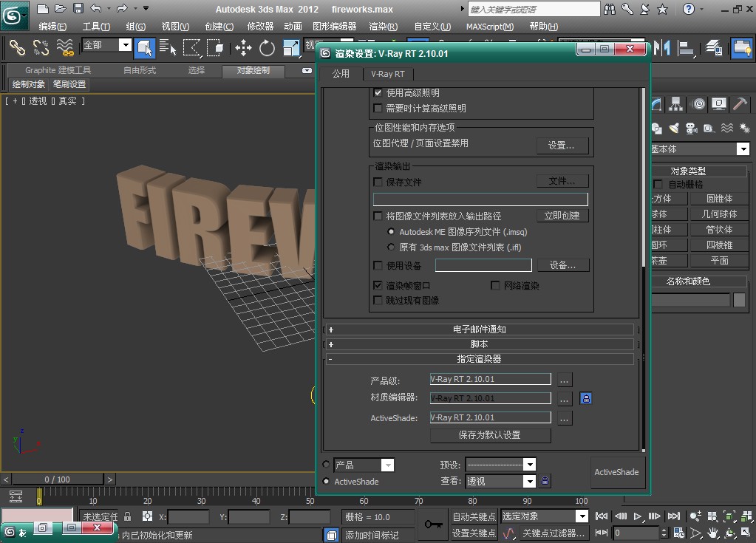The image size is (756, 543).
Task: Open the render Preset dropdown
Action: (529, 465)
